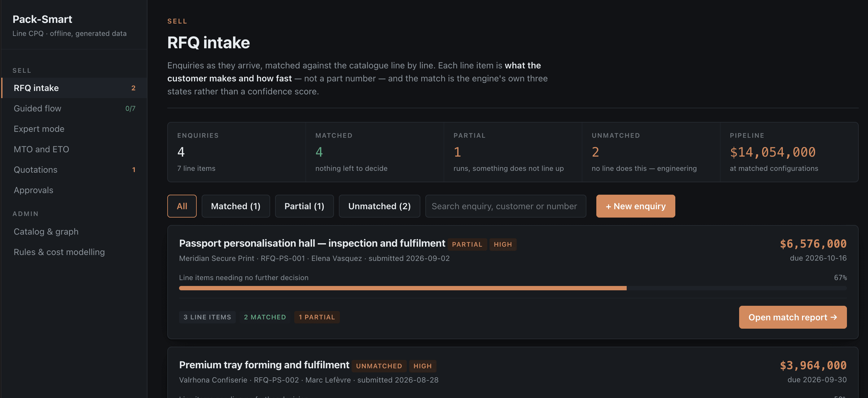Open the Quotations section
Screen dimensions: 868x398
74,170
